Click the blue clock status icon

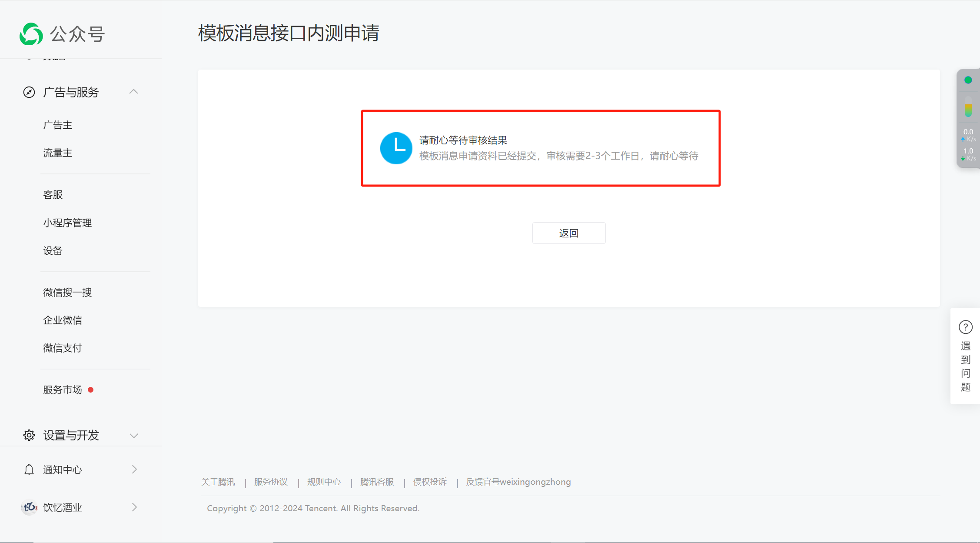pos(396,148)
